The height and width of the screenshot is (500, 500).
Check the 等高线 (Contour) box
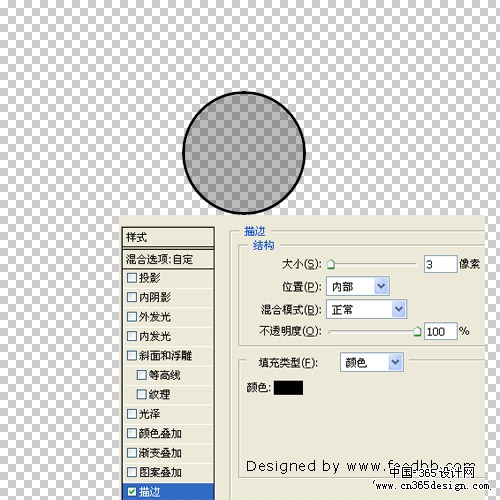(x=142, y=375)
